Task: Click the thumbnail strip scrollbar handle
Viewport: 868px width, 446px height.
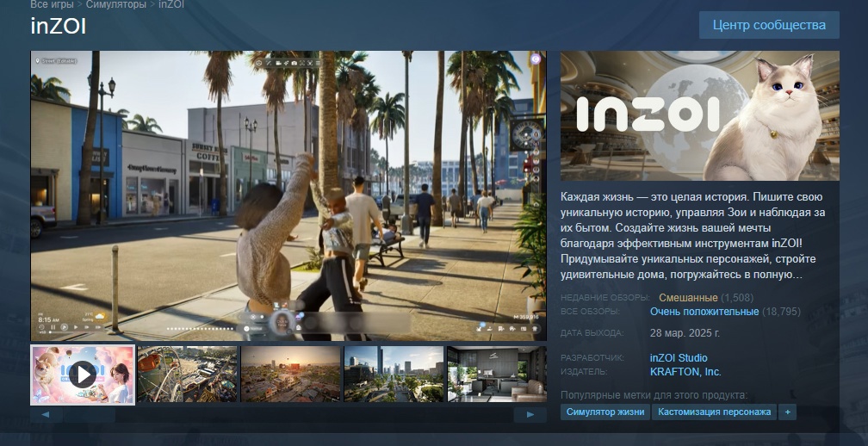Action: click(89, 414)
